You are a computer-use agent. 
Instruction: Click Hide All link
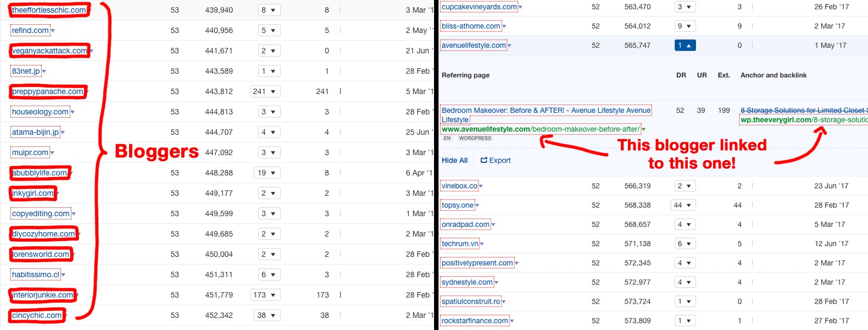point(454,160)
